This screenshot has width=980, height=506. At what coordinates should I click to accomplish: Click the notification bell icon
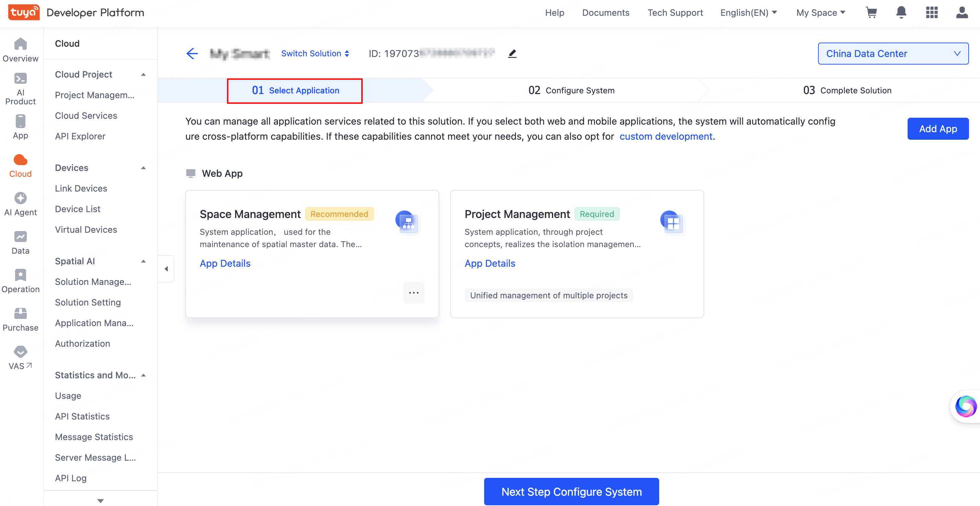tap(901, 13)
